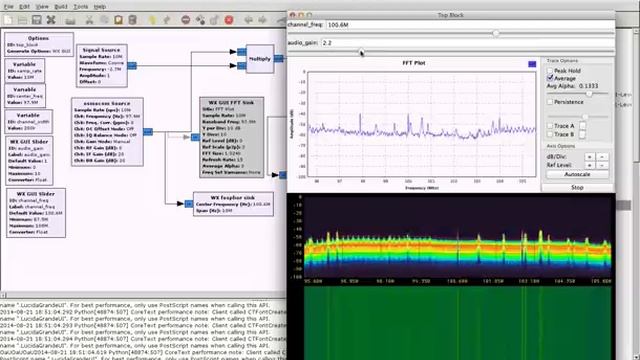Click osmocom Source output port
The width and height of the screenshot is (640, 360).
148,131
